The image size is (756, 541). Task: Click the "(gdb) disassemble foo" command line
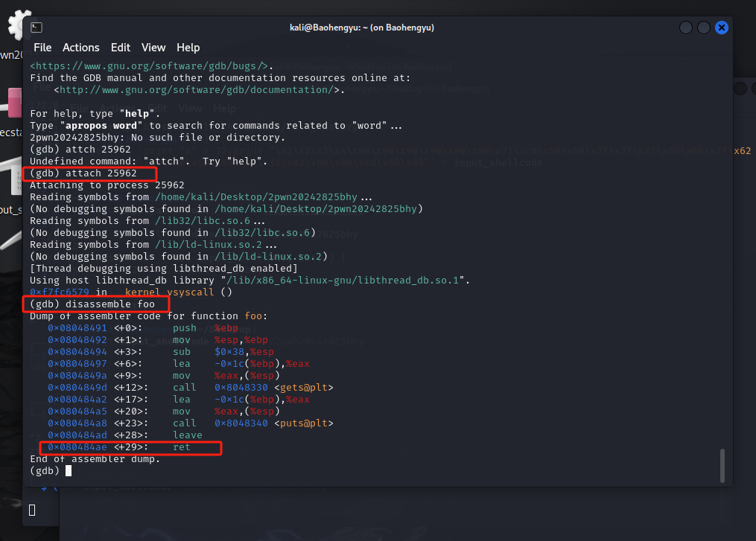tap(92, 304)
